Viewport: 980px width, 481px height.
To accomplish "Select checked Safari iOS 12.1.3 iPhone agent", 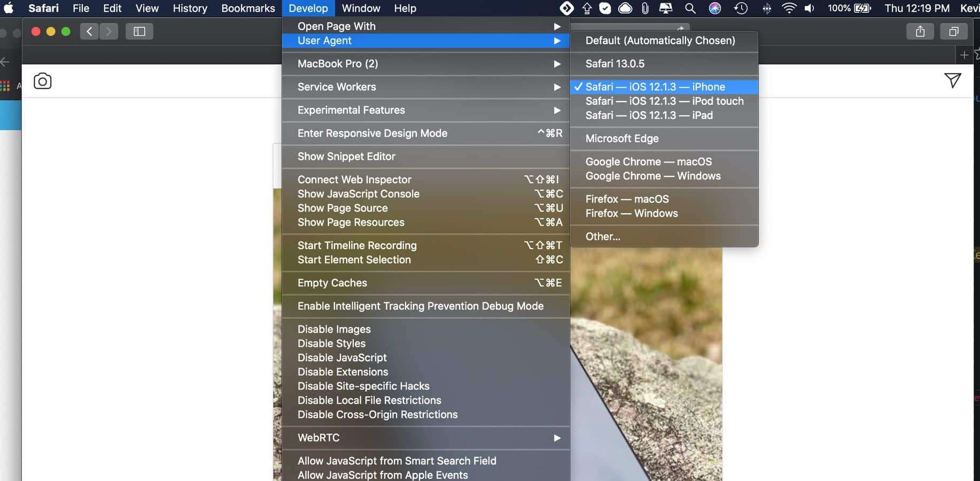I will (x=664, y=87).
